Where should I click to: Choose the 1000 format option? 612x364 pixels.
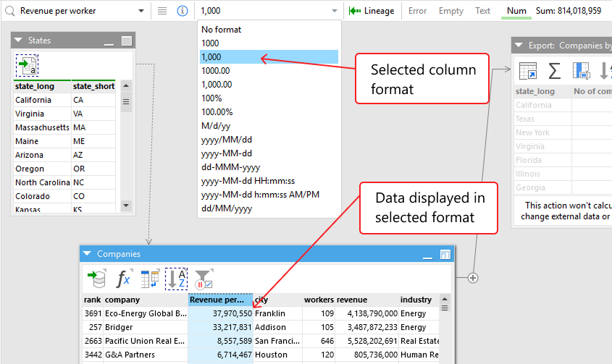pyautogui.click(x=269, y=43)
